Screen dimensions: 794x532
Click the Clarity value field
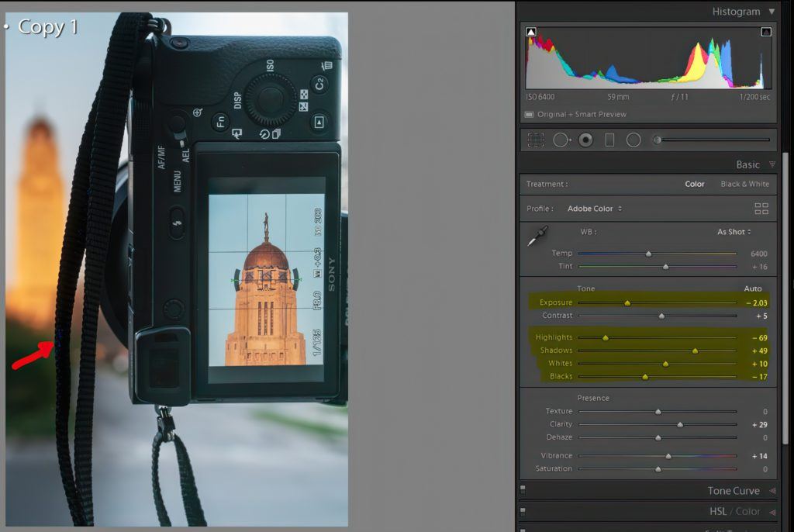(x=759, y=425)
